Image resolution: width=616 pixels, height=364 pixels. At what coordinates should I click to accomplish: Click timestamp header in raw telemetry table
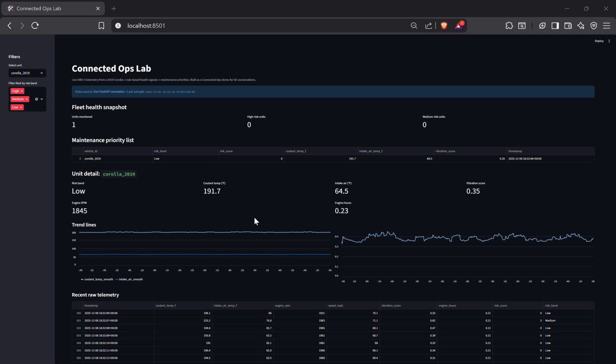click(118, 305)
